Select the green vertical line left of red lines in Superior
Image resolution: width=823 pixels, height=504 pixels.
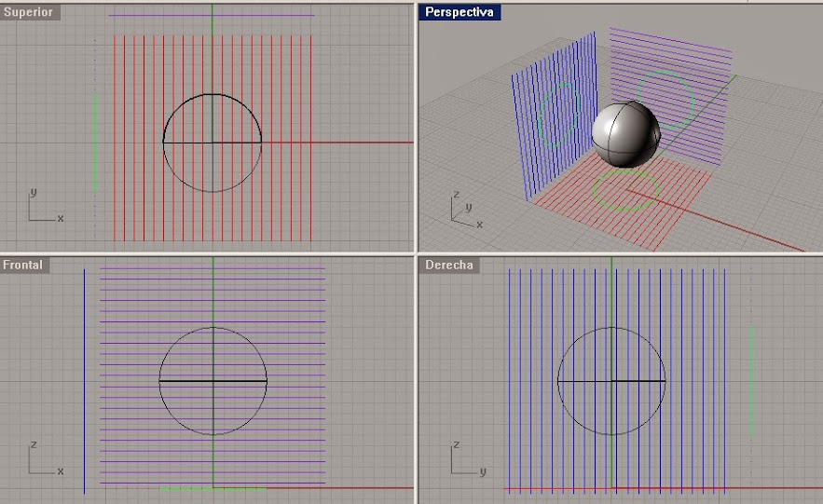point(95,143)
